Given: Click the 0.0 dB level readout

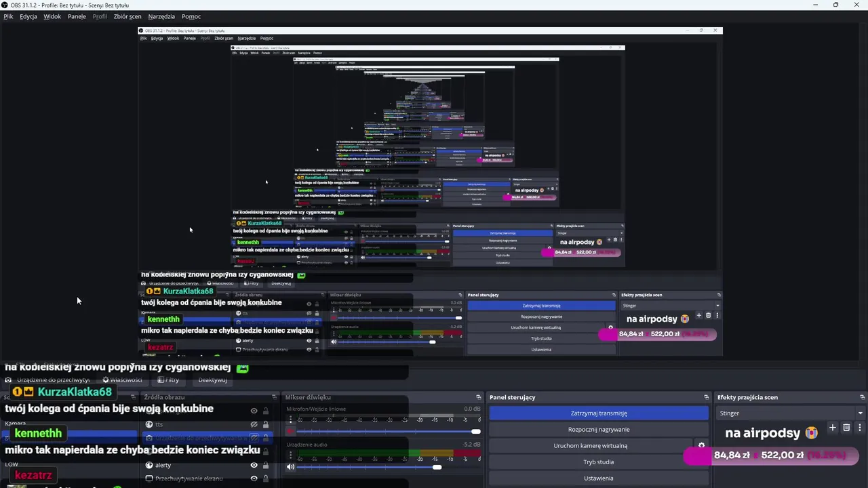Looking at the screenshot, I should tap(472, 409).
